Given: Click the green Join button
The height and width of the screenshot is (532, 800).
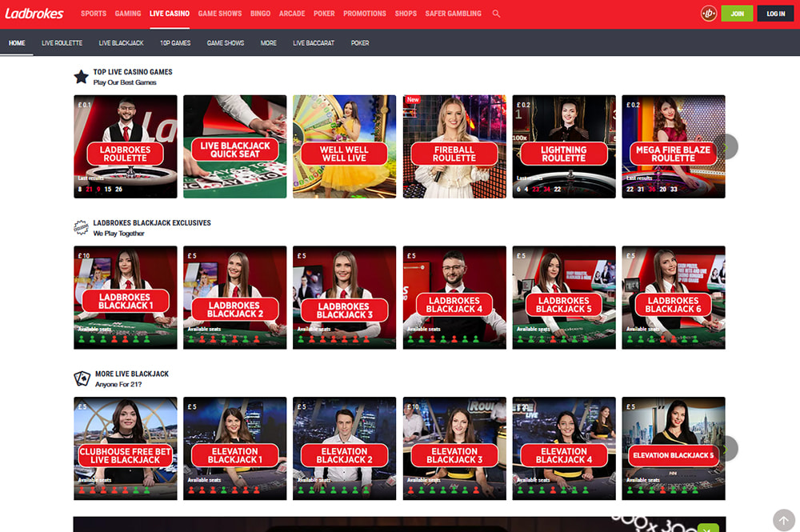Looking at the screenshot, I should click(737, 14).
